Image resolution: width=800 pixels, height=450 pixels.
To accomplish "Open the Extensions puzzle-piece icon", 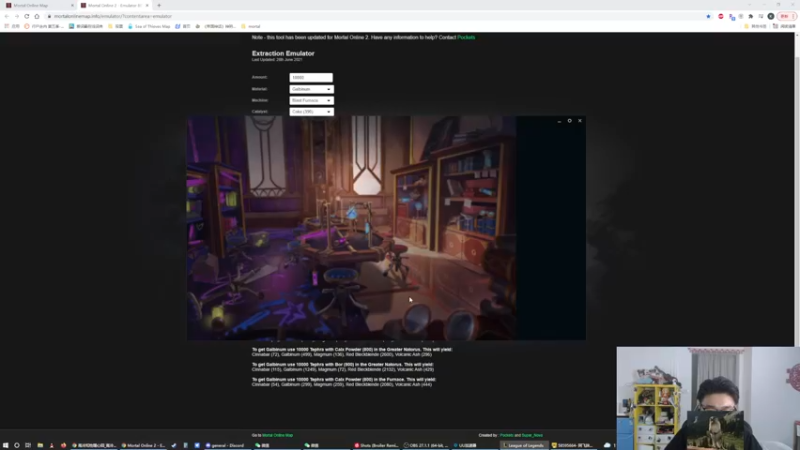I will [751, 16].
